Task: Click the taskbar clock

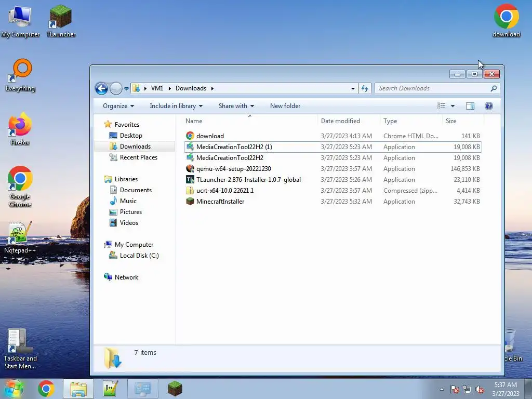Action: tap(506, 389)
